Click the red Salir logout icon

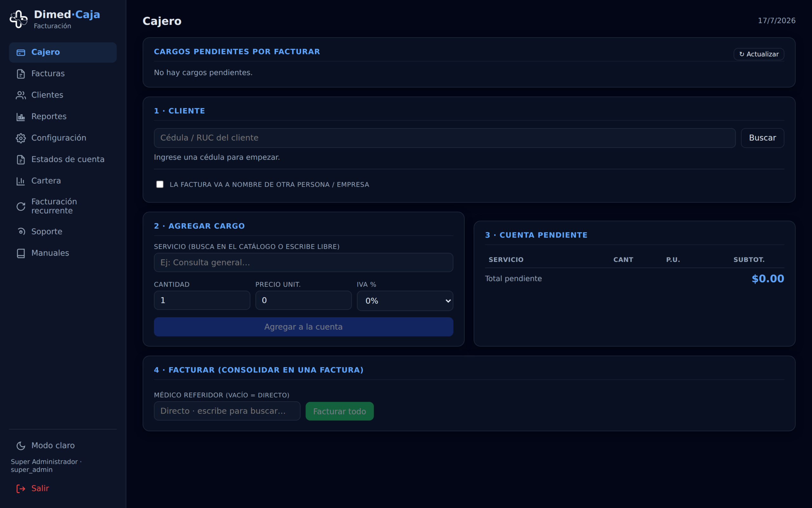pos(21,489)
